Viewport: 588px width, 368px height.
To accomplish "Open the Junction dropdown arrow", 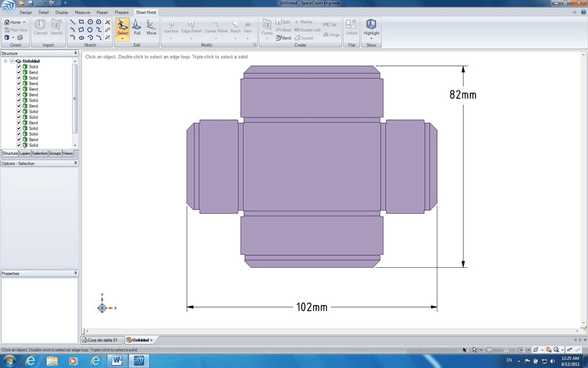I will point(170,39).
